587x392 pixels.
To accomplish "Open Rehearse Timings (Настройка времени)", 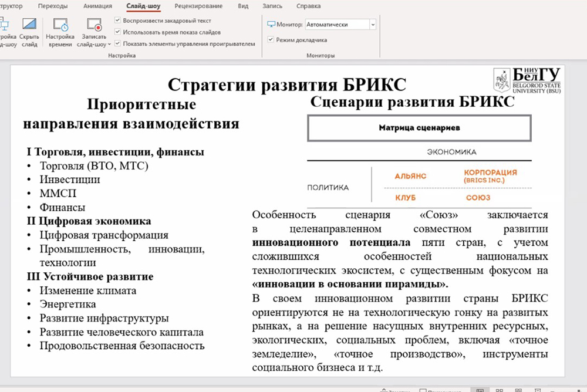I will (60, 25).
